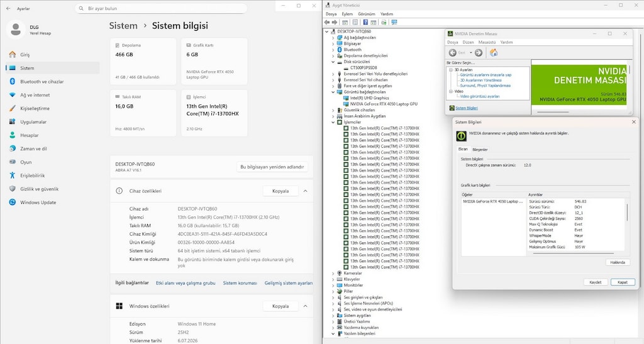Open the Masaüstü menu in NVIDIA panel

(x=487, y=42)
